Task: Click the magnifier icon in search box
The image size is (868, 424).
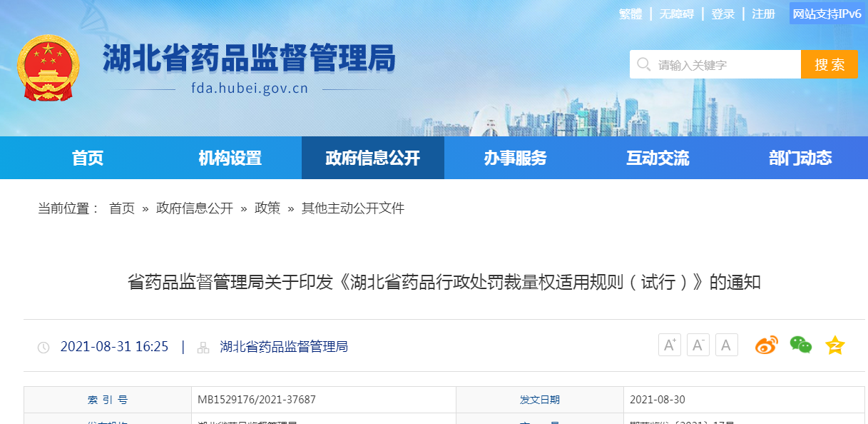Action: pyautogui.click(x=643, y=64)
